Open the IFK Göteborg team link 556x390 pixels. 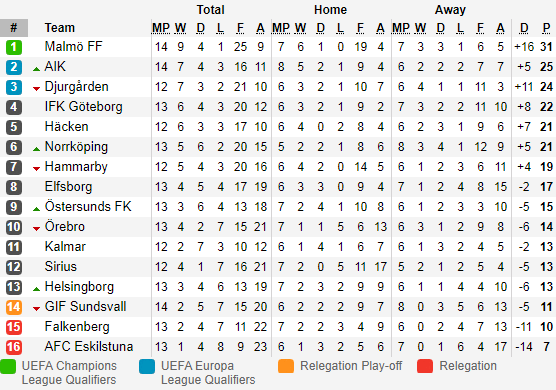click(84, 106)
